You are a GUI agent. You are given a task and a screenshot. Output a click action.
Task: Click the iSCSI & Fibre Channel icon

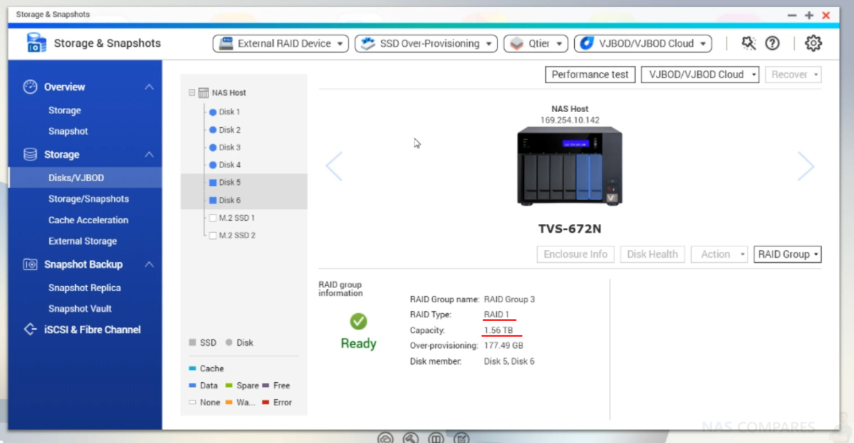(x=30, y=329)
